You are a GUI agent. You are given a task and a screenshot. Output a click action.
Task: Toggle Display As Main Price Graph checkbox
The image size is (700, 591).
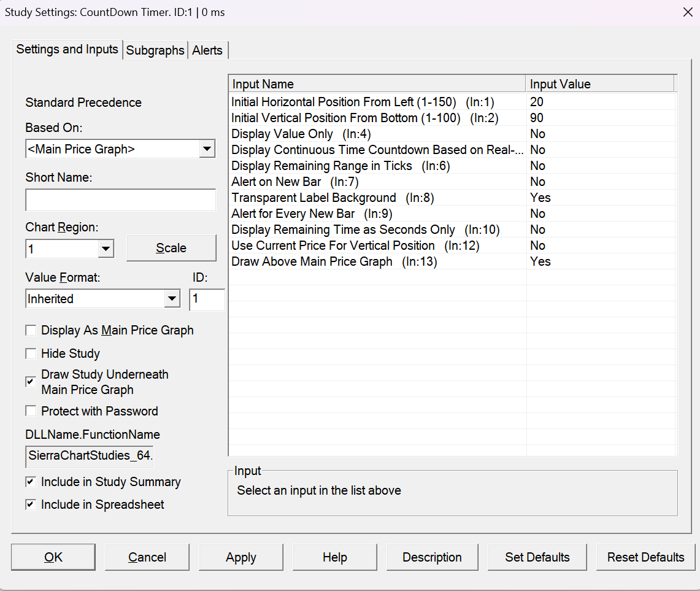click(x=31, y=331)
